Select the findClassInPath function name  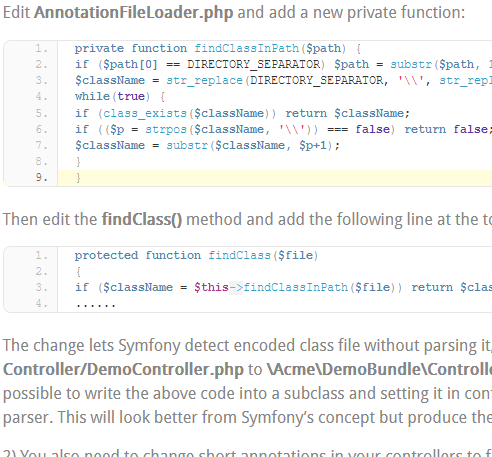[247, 48]
